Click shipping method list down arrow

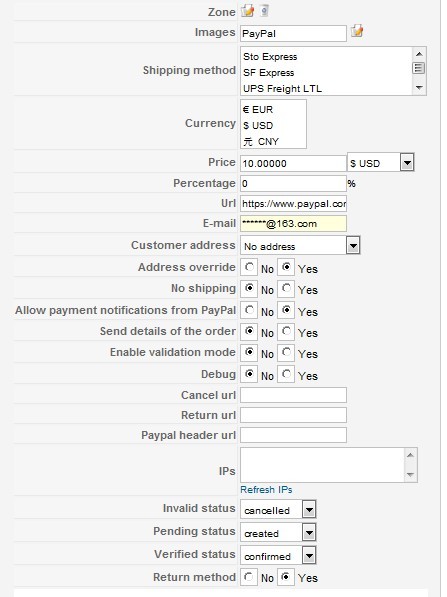click(419, 88)
